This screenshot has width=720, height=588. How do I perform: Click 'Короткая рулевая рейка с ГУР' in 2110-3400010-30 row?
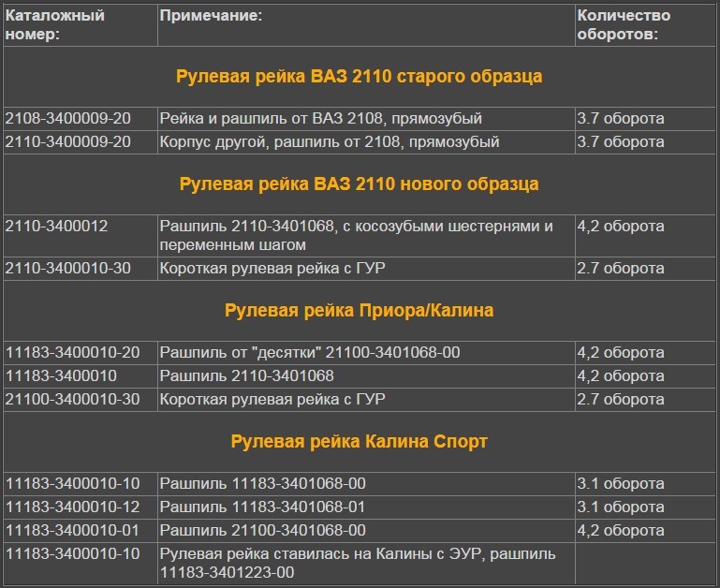coord(272,269)
